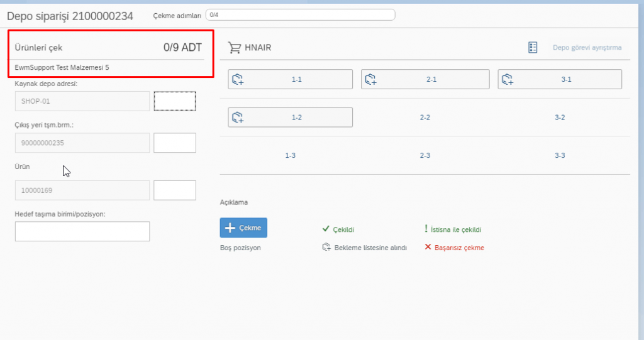This screenshot has height=340, width=644.
Task: Click the waiting-list icon in position 2-1
Action: point(371,79)
